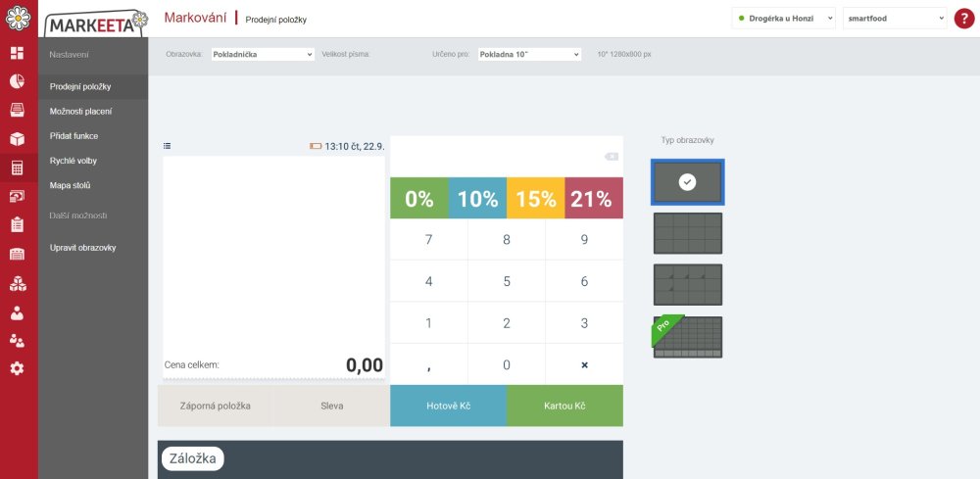Click the Záložka tab button
This screenshot has height=479, width=980.
[x=192, y=459]
